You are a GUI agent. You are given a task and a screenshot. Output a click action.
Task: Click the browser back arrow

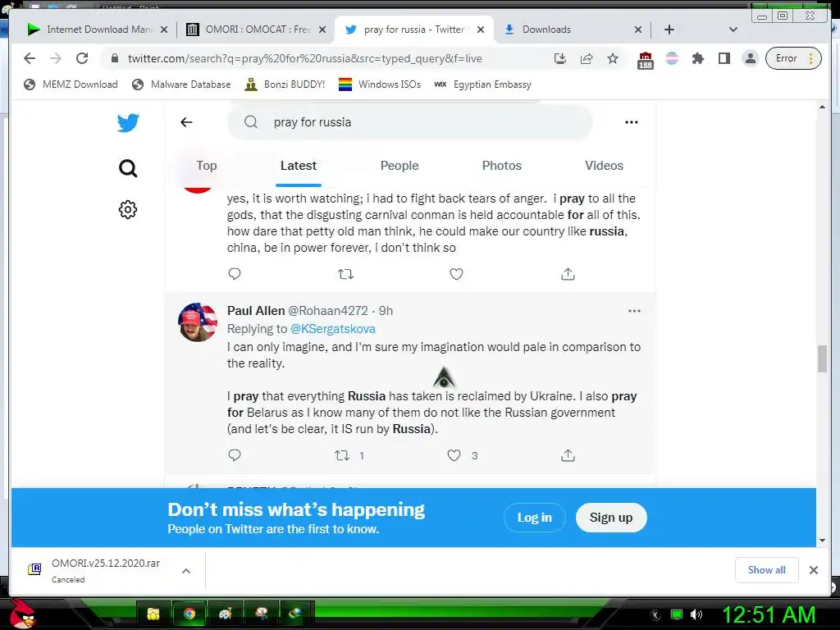pos(30,58)
